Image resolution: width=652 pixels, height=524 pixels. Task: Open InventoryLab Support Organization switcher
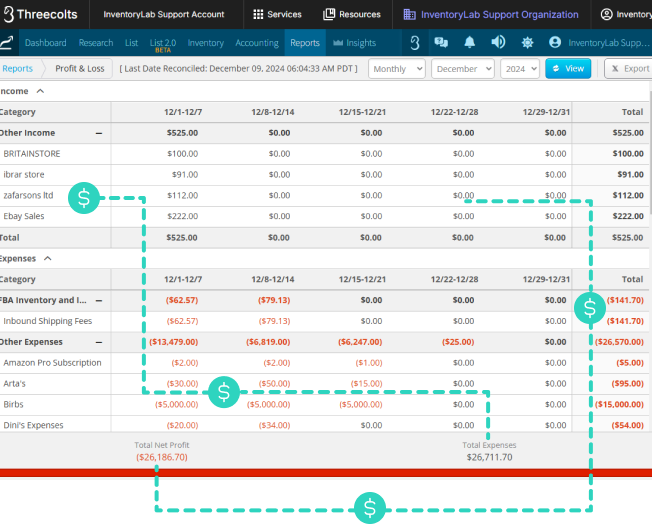(x=491, y=15)
